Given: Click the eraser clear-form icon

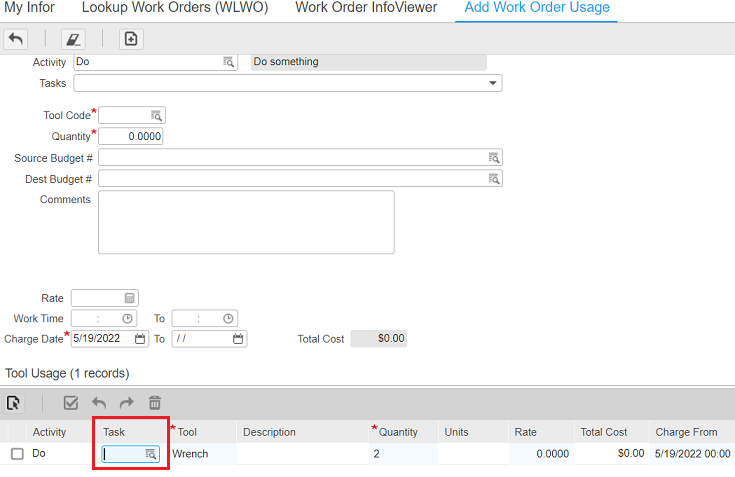Looking at the screenshot, I should [73, 39].
